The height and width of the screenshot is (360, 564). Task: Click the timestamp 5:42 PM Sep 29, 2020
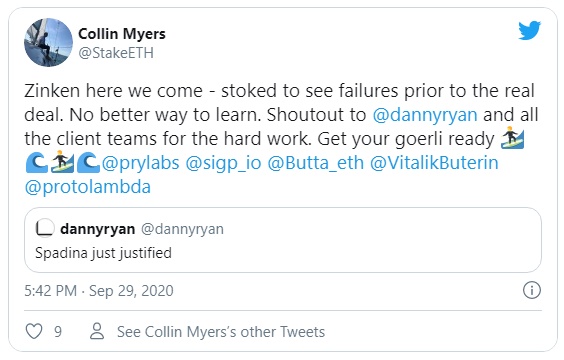point(99,291)
